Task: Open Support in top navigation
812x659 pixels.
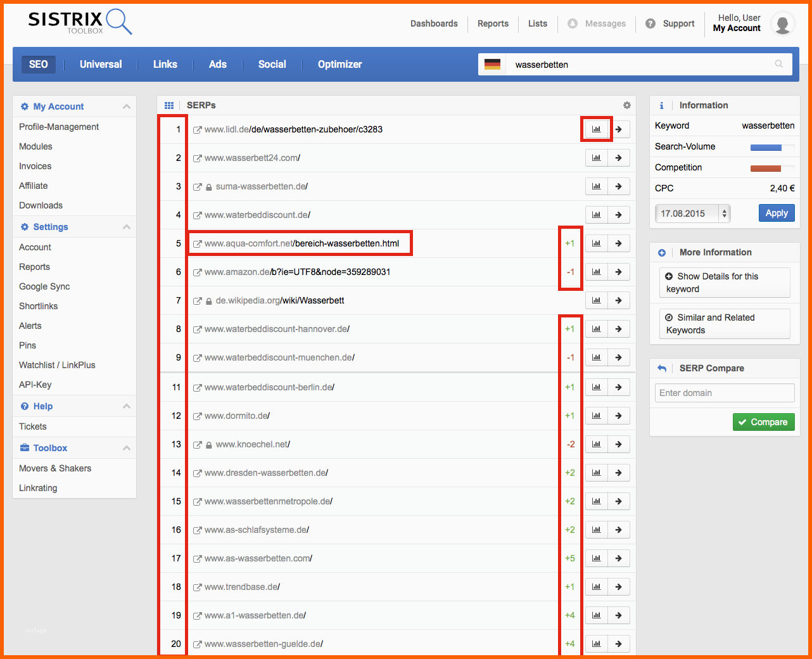Action: (670, 23)
